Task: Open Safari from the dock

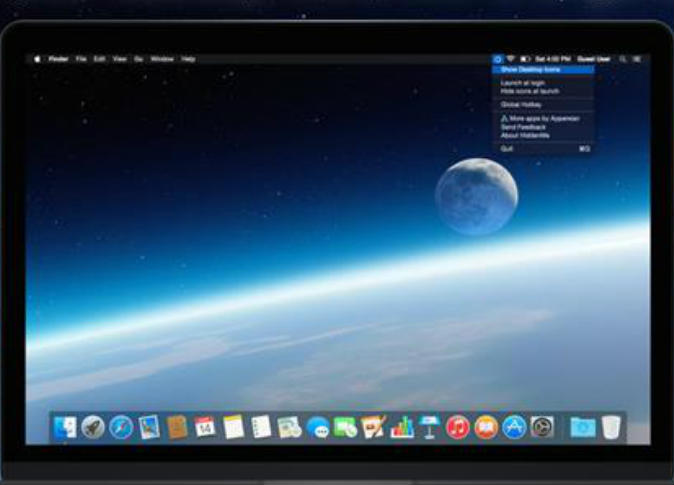Action: [121, 427]
